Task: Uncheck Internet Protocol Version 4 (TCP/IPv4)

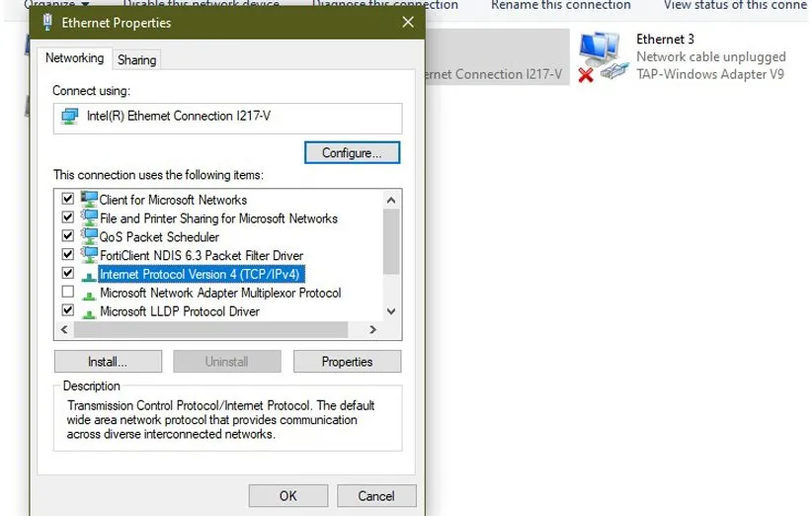Action: 68,273
